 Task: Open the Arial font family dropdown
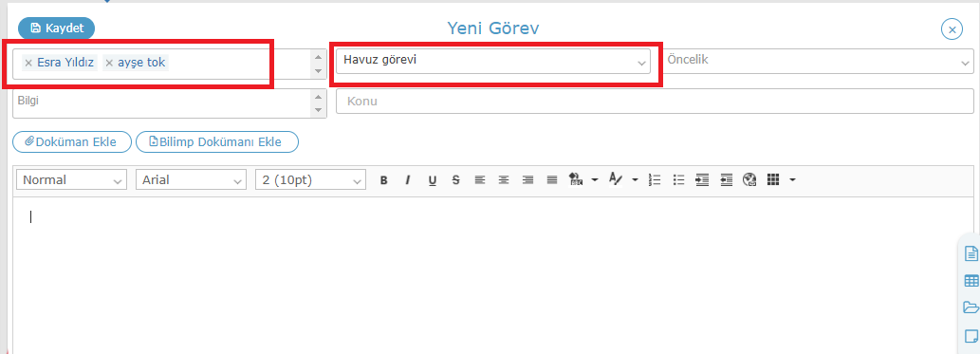coord(191,180)
